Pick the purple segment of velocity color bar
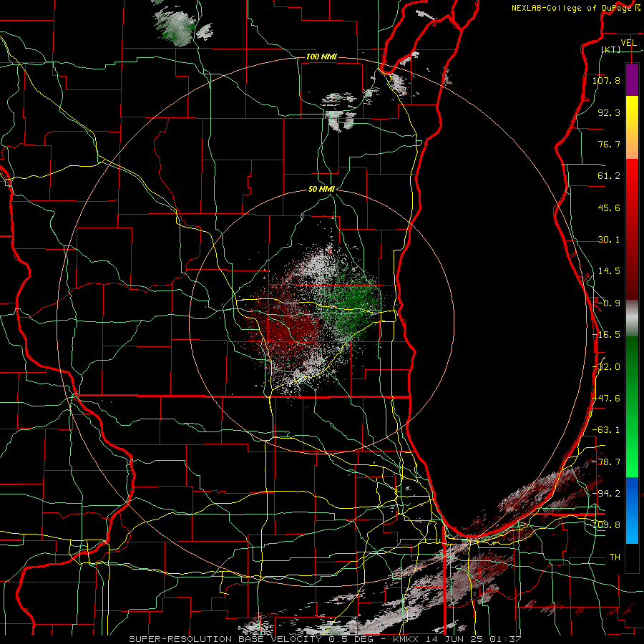The image size is (644, 644). pos(632,79)
